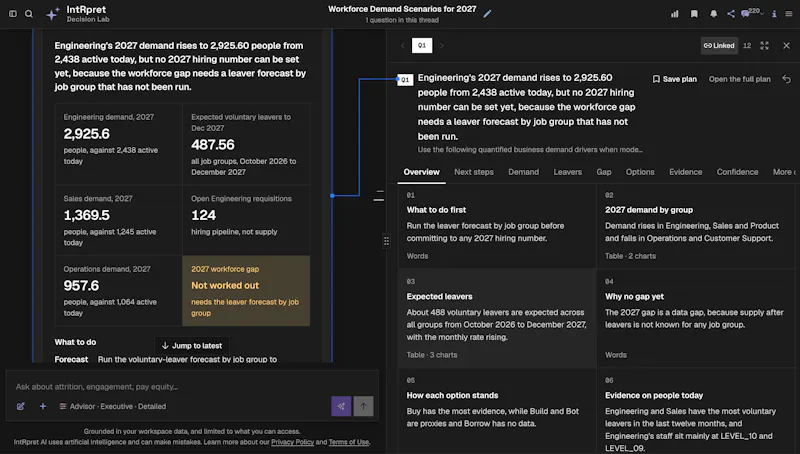This screenshot has width=800, height=454.
Task: Click the compose edit icon below input
Action: coord(21,406)
